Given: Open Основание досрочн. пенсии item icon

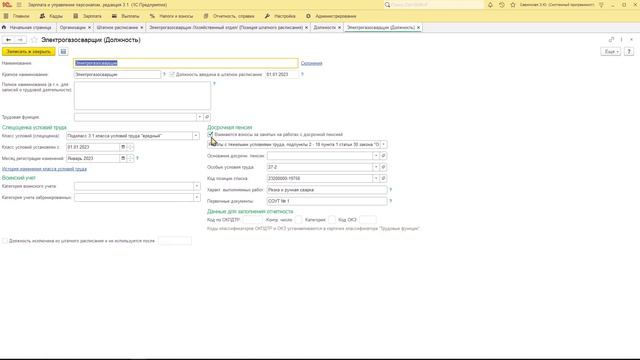Looking at the screenshot, I should click(383, 156).
